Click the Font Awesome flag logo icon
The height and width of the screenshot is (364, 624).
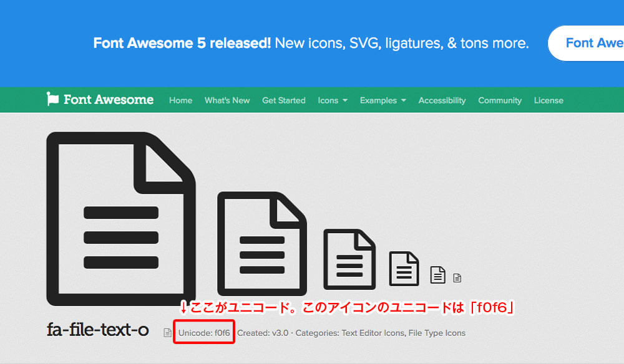click(52, 99)
